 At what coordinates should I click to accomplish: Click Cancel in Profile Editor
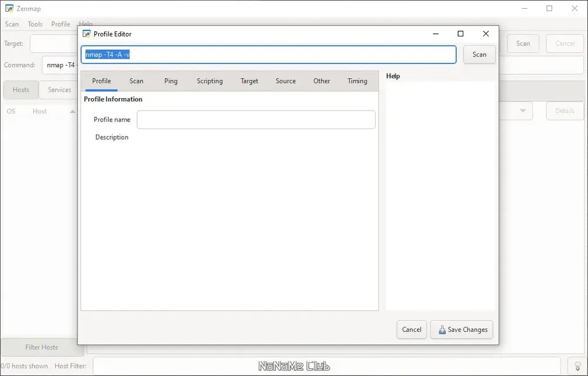[412, 330]
